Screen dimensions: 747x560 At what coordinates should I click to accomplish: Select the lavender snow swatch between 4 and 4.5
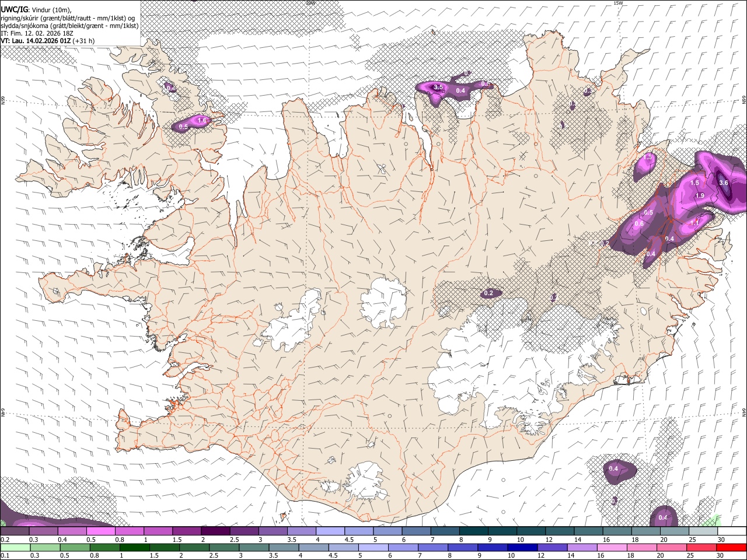[330, 531]
